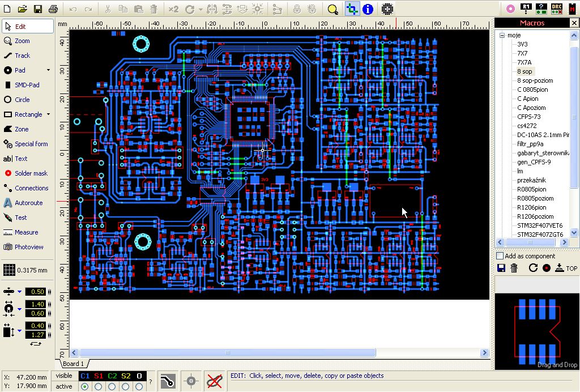Select the SMD-Pad tool
Viewport: 580px width, 392px height.
click(x=27, y=85)
